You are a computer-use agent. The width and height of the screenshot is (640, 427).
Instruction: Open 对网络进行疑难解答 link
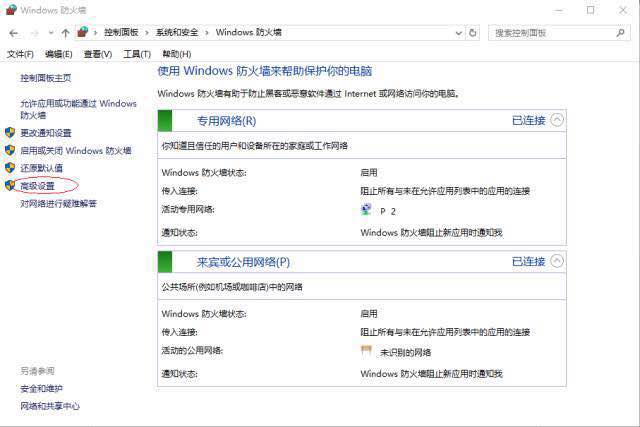[58, 203]
